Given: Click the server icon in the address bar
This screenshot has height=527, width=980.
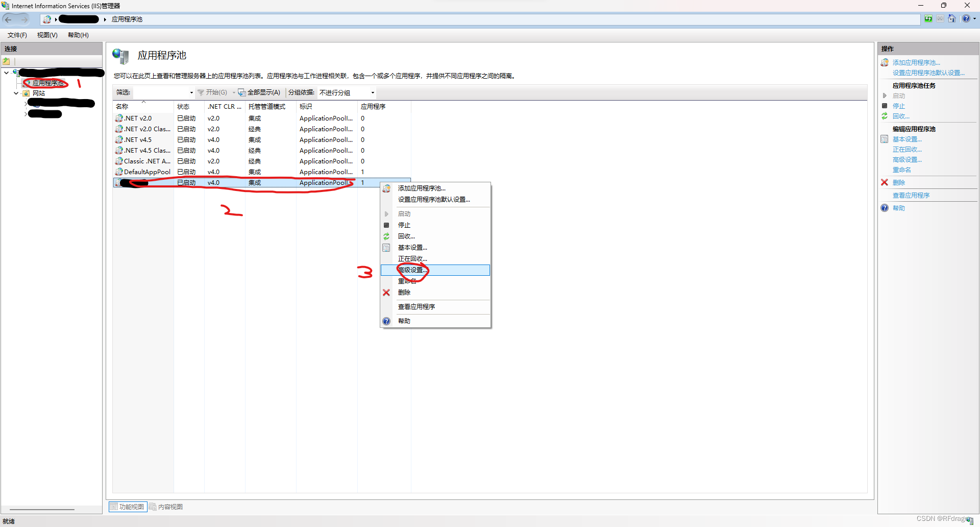Looking at the screenshot, I should 47,19.
